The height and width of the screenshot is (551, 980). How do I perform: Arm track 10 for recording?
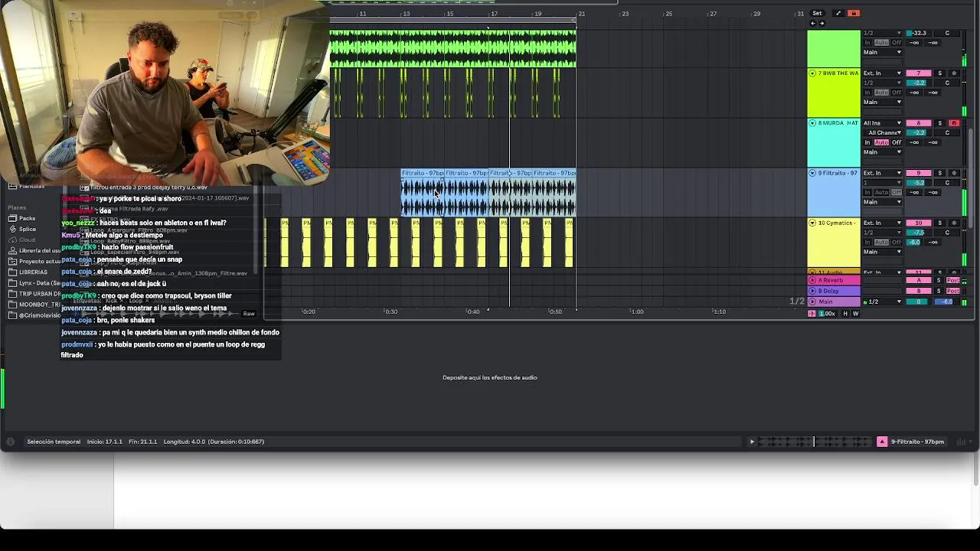(954, 223)
